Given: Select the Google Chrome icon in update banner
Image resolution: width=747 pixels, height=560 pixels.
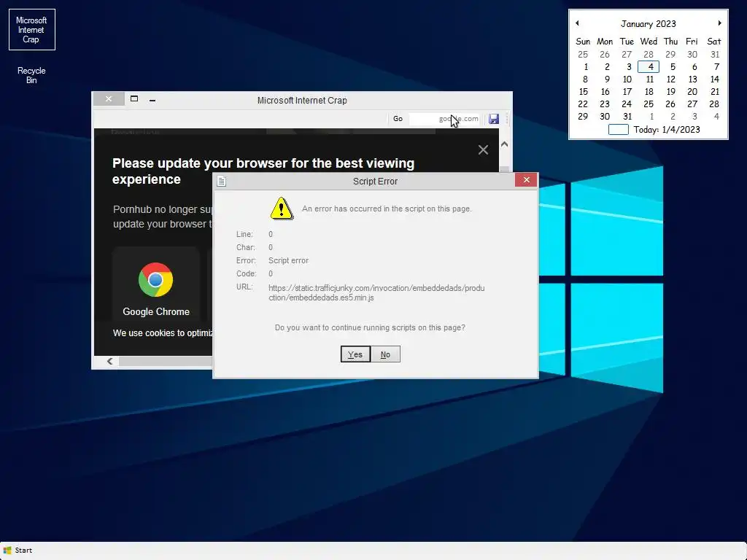Looking at the screenshot, I should pos(156,279).
